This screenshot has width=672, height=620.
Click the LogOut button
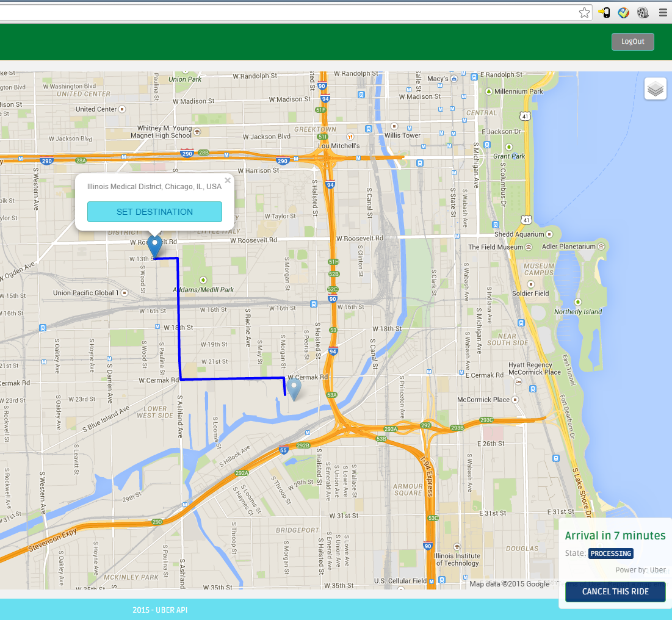[x=632, y=41]
